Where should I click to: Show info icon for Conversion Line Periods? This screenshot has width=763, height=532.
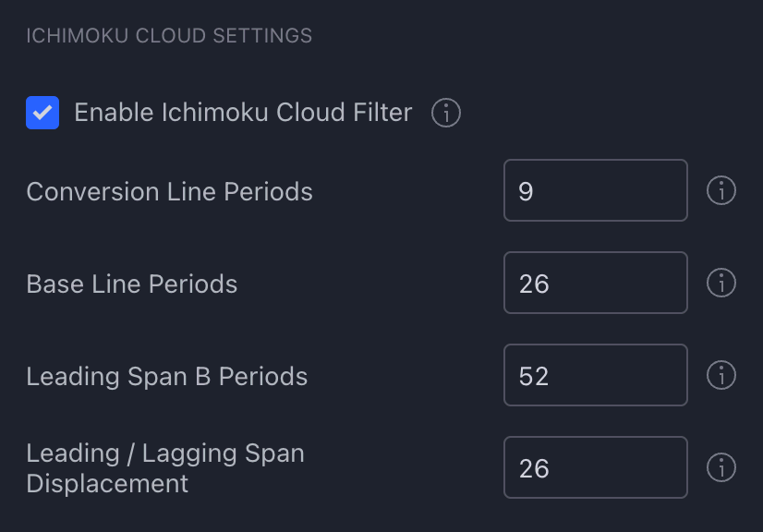721,190
